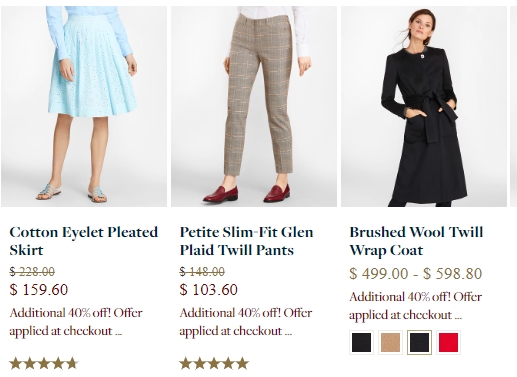This screenshot has height=377, width=517.
Task: Open the light blue eyelet skirt photo
Action: (x=84, y=106)
